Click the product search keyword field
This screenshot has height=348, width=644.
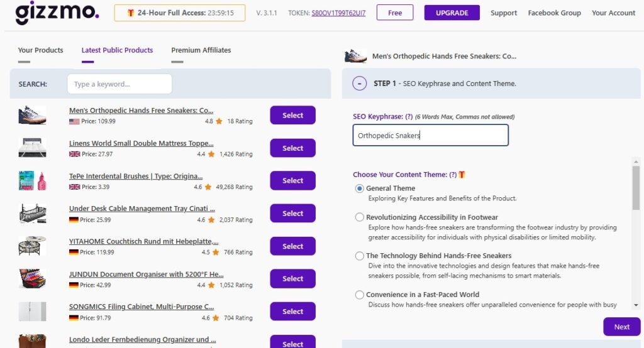pos(119,84)
